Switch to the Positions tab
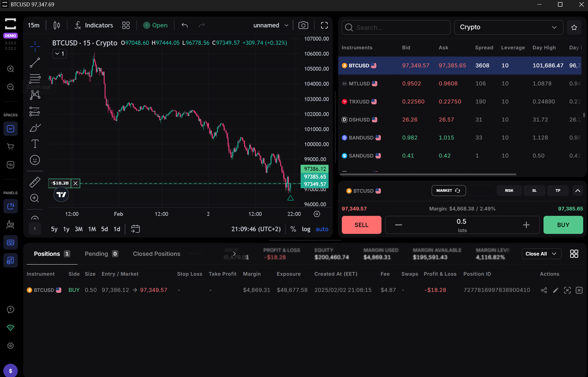This screenshot has width=588, height=377. pos(52,254)
